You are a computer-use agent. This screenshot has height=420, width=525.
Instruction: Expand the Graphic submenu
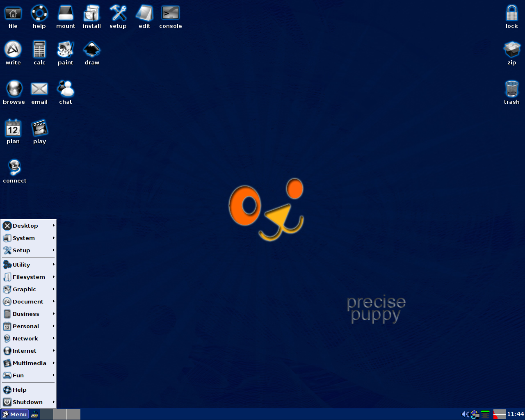tap(28, 289)
